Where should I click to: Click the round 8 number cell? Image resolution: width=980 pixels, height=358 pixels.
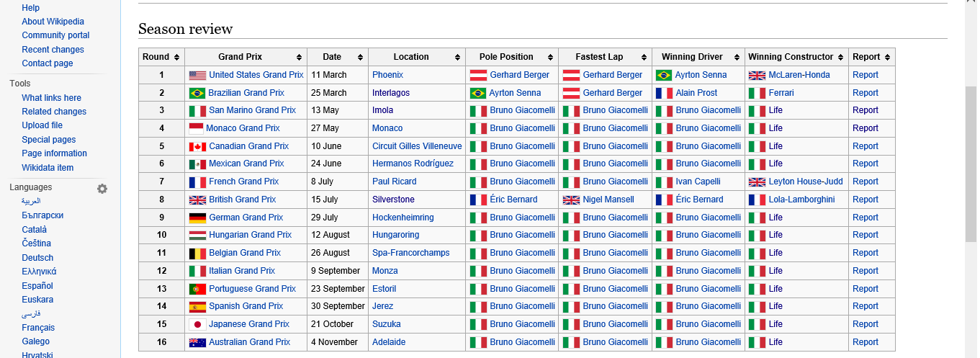tap(162, 200)
